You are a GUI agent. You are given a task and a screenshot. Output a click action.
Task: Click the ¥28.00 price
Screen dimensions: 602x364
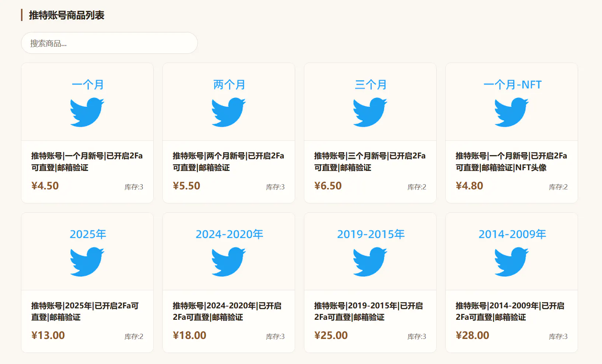pyautogui.click(x=472, y=335)
